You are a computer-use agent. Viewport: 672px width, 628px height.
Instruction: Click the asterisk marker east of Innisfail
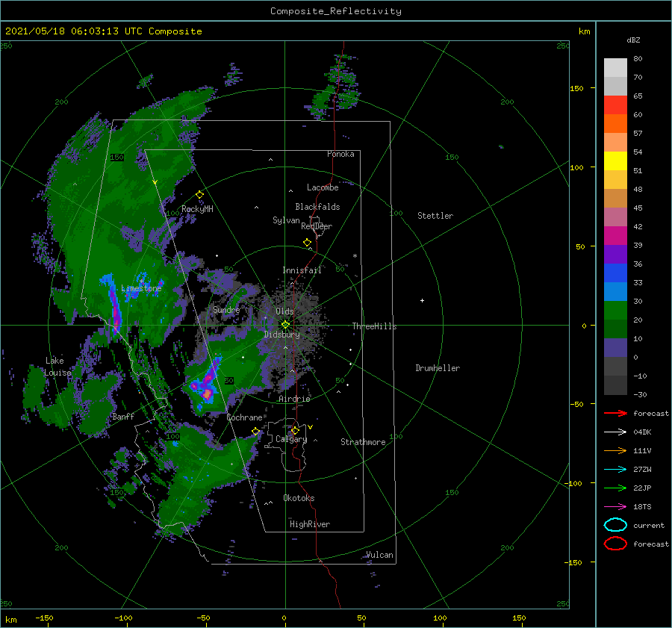click(355, 256)
